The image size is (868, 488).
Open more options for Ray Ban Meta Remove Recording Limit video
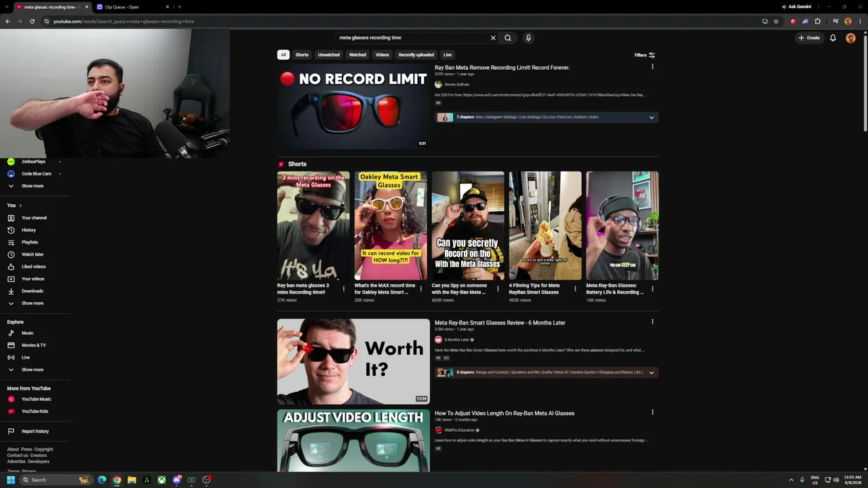[x=652, y=66]
